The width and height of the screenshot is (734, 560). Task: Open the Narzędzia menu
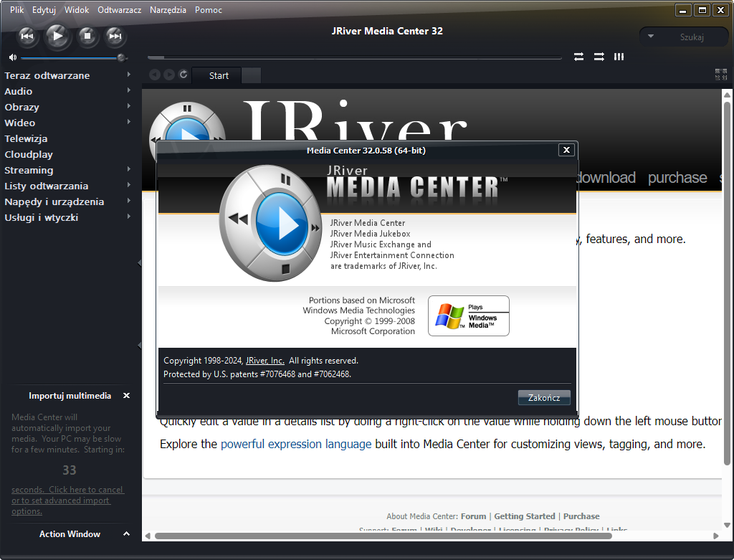coord(168,10)
